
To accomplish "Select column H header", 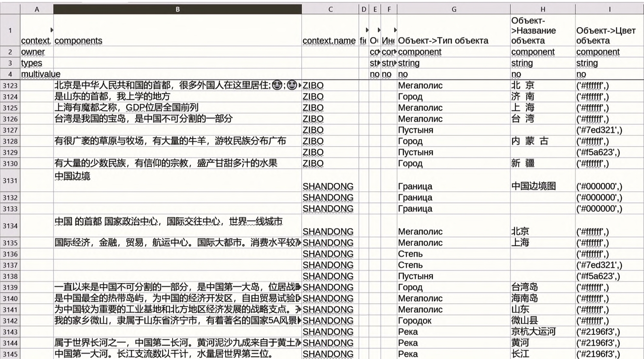I will pyautogui.click(x=542, y=9).
